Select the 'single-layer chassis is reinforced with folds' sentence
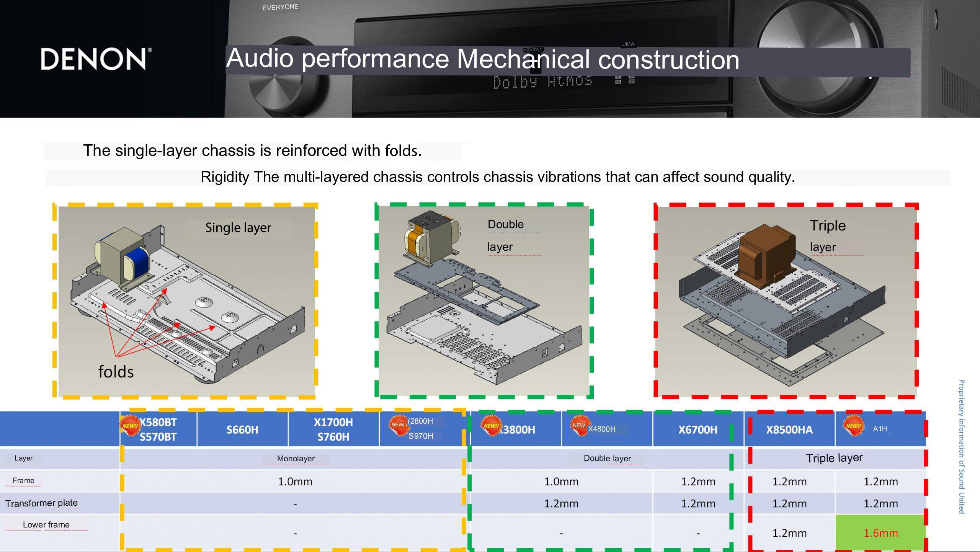This screenshot has width=980, height=552. tap(252, 150)
